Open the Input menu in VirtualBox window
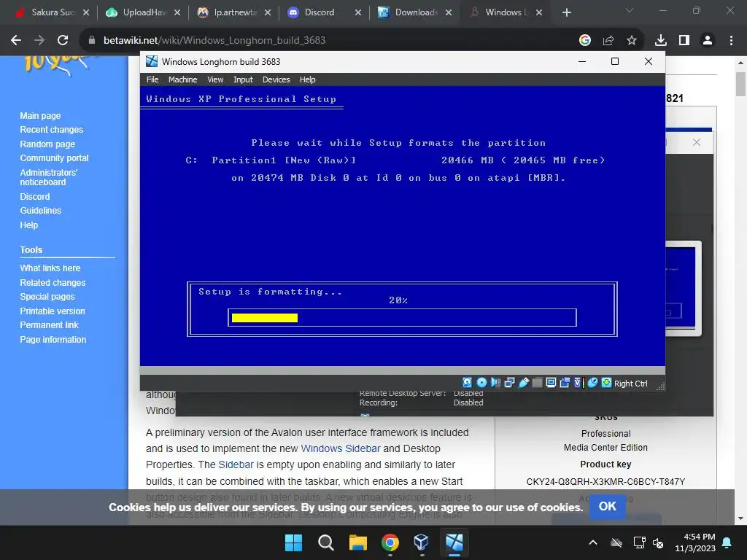 pos(243,79)
